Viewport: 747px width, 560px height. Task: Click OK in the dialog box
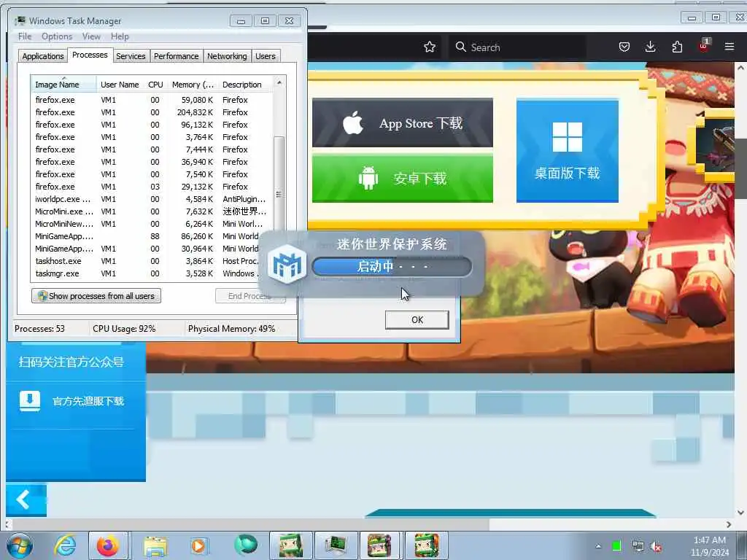tap(417, 320)
